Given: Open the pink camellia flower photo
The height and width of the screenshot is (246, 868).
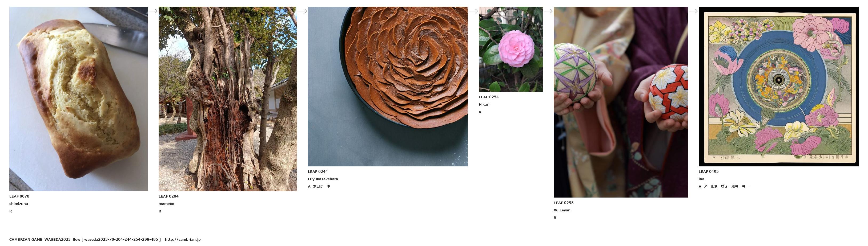Looking at the screenshot, I should [511, 49].
